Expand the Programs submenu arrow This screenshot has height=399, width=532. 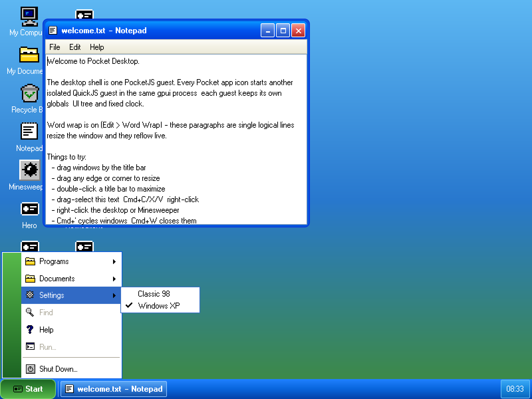tap(114, 262)
